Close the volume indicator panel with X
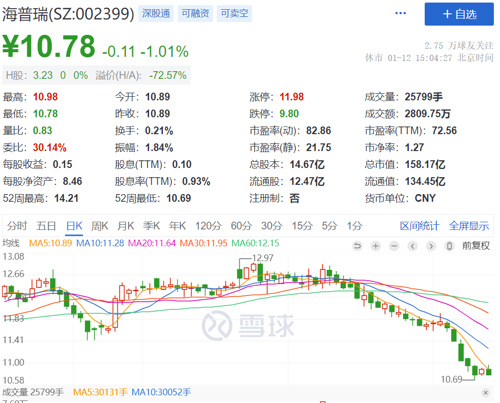 coord(486,393)
